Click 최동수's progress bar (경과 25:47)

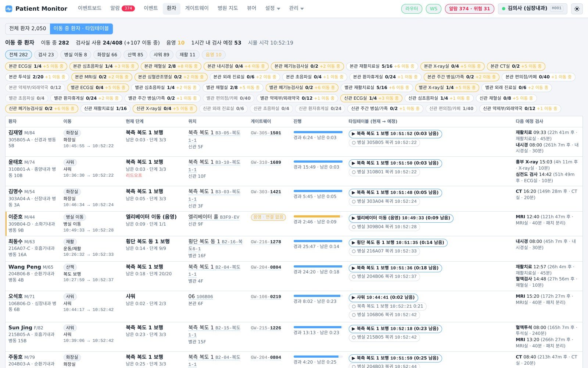click(318, 241)
